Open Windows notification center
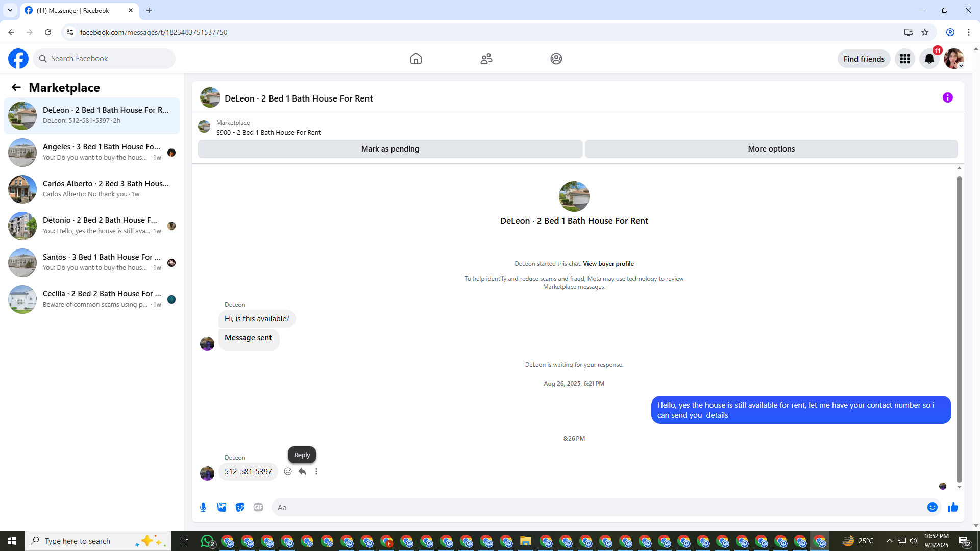Screen dimensions: 980x551 [965, 541]
